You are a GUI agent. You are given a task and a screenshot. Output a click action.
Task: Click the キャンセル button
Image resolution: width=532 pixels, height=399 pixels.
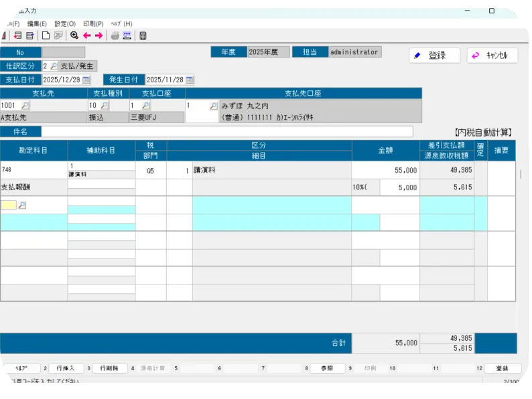click(x=492, y=56)
